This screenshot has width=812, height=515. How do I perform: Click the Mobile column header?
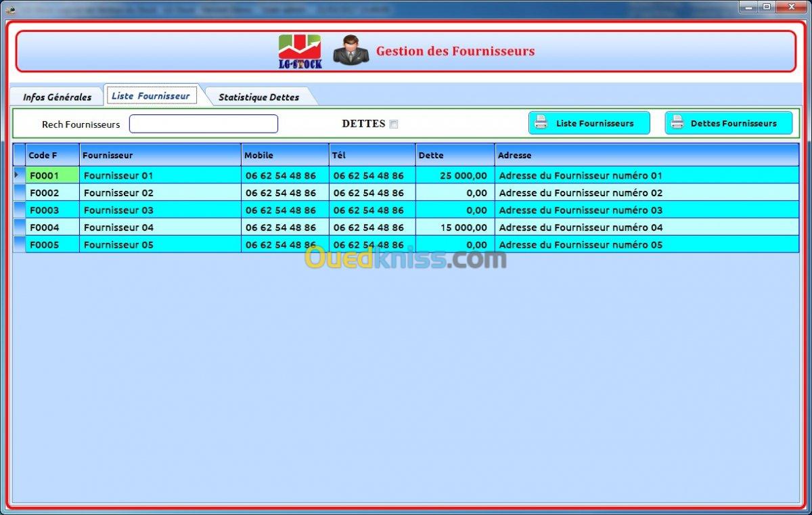pyautogui.click(x=285, y=155)
